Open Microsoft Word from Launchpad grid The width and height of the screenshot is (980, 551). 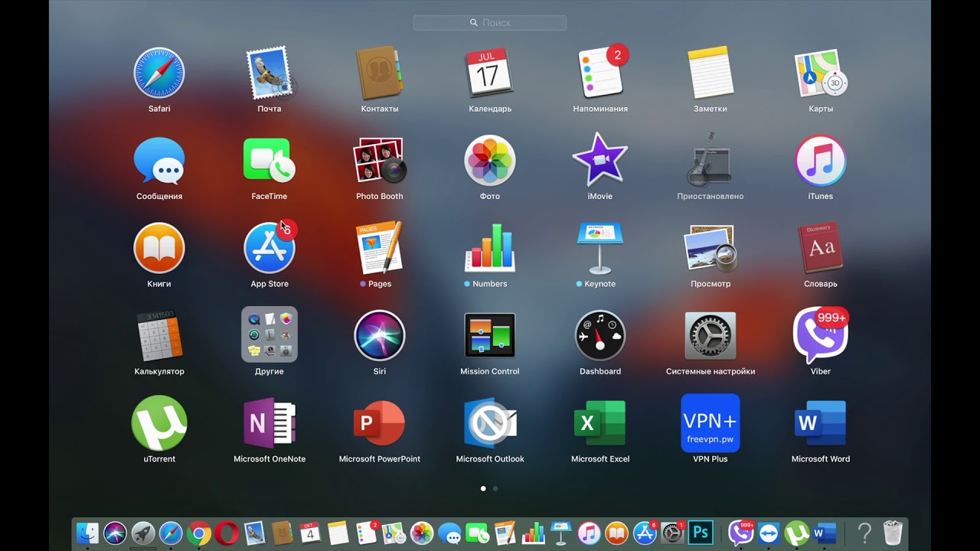[x=821, y=422]
